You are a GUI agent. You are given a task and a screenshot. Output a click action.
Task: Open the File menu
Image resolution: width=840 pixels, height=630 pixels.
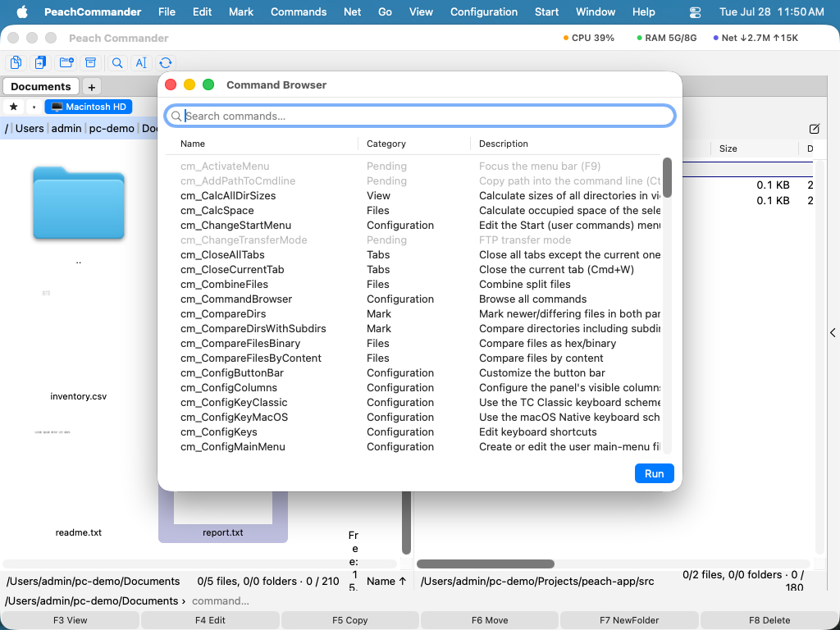pos(167,11)
